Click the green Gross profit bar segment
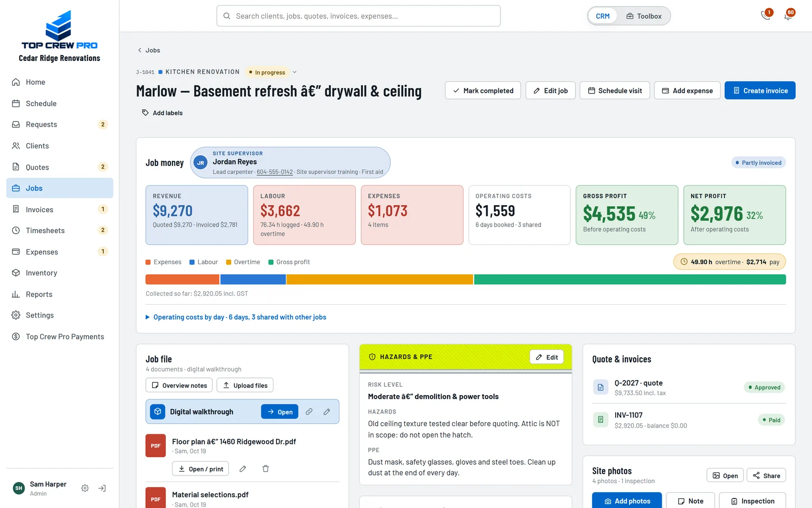The height and width of the screenshot is (508, 812). tap(630, 279)
